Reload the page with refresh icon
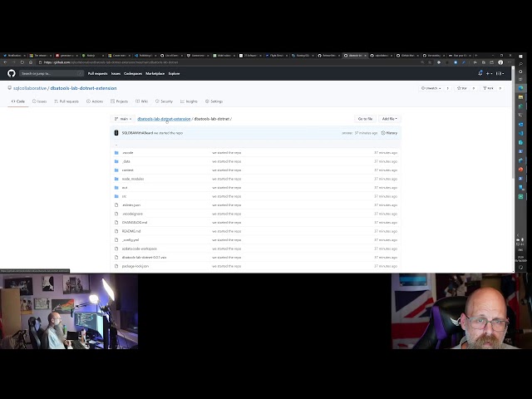Screen dimensions: 532x399 pos(22,62)
